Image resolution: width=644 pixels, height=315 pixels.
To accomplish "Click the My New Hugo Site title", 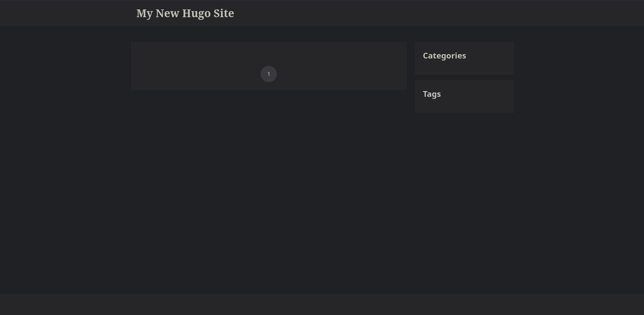I will 185,13.
